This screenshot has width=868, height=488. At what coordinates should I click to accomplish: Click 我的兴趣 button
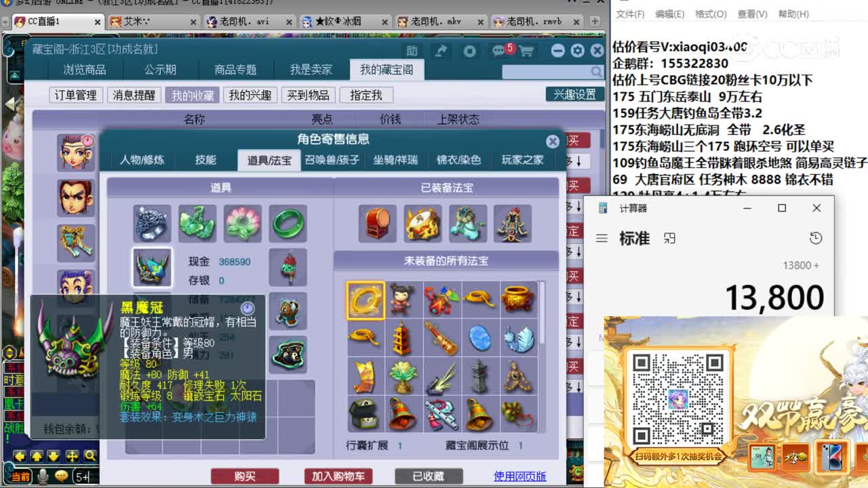coord(250,96)
